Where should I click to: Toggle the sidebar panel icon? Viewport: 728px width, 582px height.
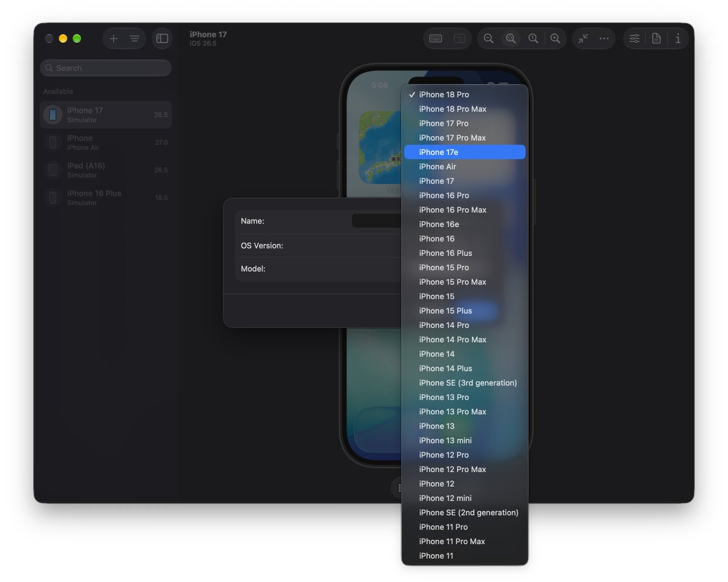pyautogui.click(x=162, y=39)
